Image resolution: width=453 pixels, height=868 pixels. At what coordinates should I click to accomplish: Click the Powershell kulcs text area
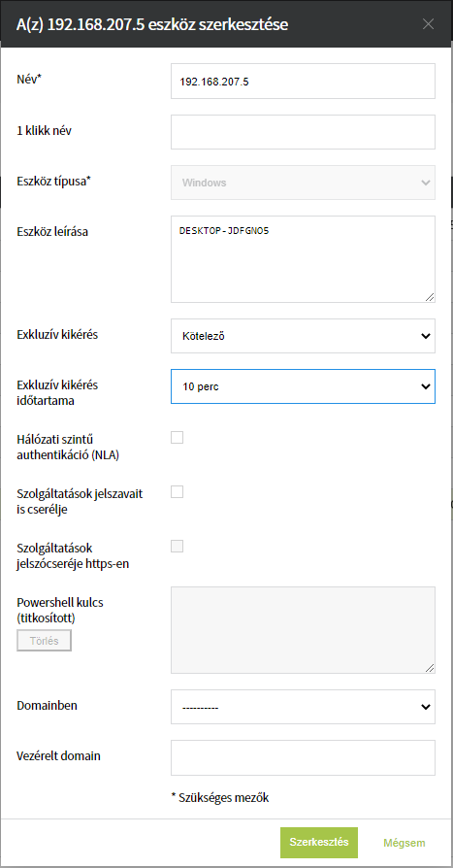[x=303, y=630]
